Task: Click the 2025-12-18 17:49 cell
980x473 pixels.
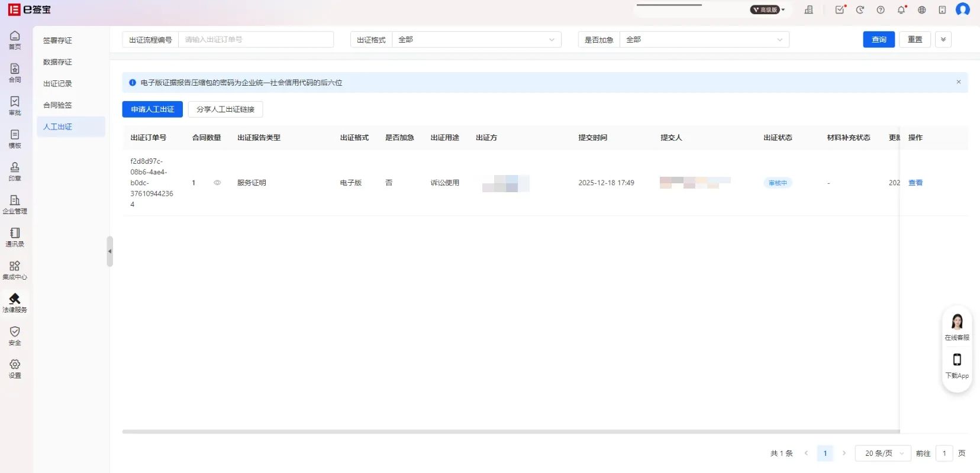Action: pos(606,183)
